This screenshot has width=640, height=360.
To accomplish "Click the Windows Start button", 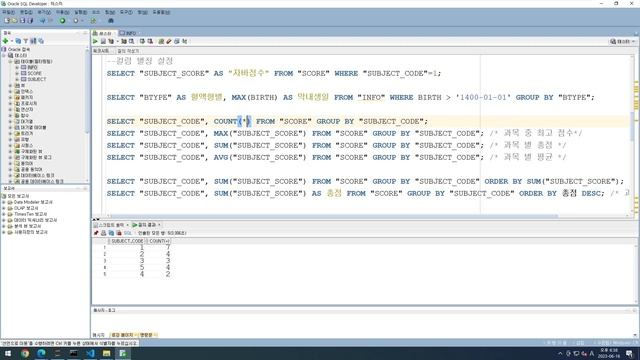I will tap(8, 353).
